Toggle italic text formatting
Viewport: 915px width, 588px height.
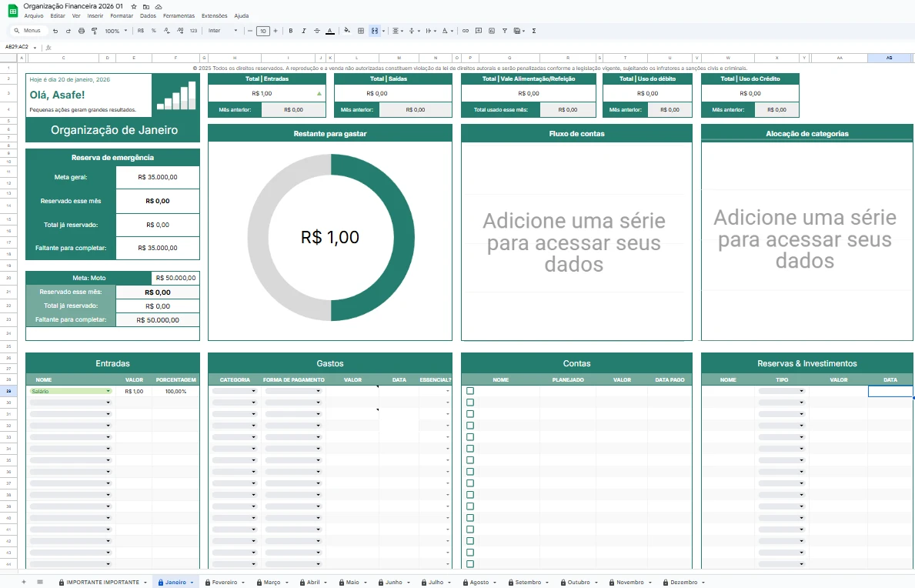point(304,31)
